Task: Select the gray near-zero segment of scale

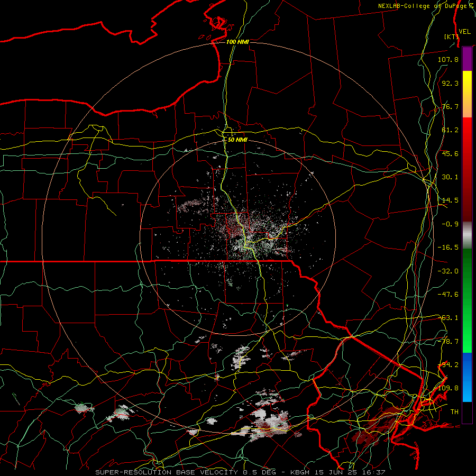Action: point(467,235)
